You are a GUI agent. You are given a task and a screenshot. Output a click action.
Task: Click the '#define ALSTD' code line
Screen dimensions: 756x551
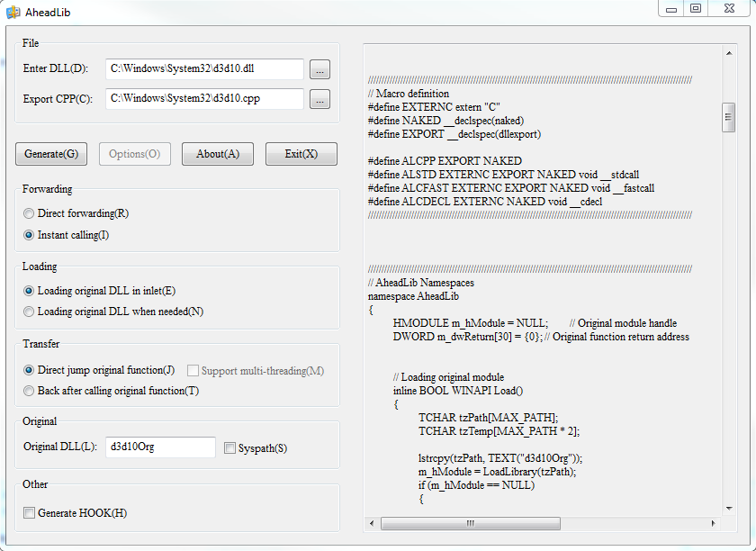coord(503,175)
